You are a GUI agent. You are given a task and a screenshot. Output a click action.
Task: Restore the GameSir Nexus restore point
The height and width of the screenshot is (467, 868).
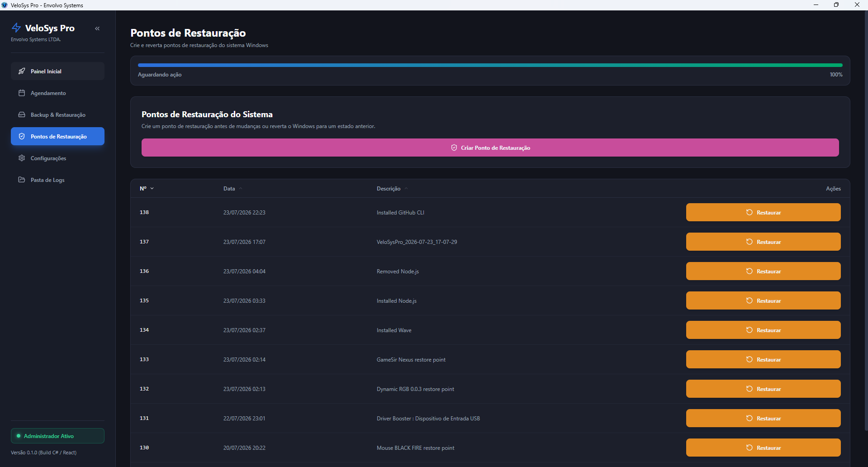(763, 359)
